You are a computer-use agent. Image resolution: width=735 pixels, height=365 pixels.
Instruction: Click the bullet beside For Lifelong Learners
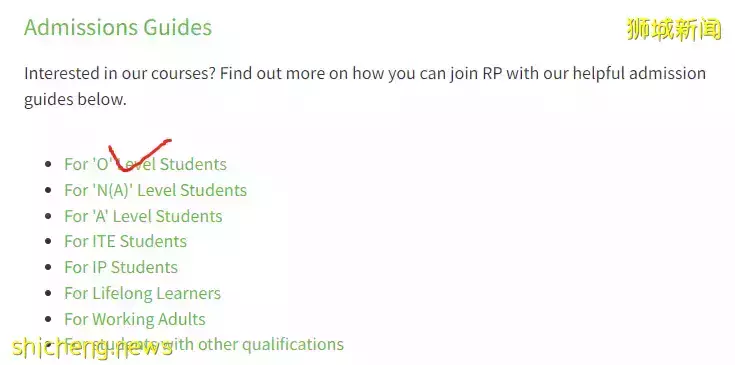48,294
